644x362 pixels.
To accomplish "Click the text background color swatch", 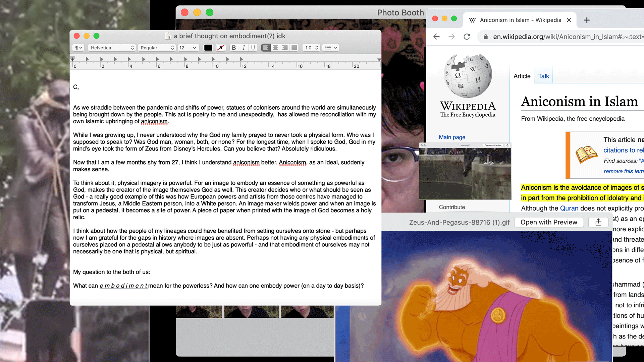I will [x=220, y=48].
